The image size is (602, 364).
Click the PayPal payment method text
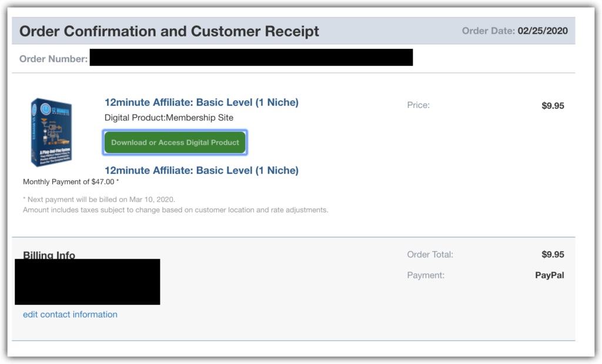(x=550, y=275)
